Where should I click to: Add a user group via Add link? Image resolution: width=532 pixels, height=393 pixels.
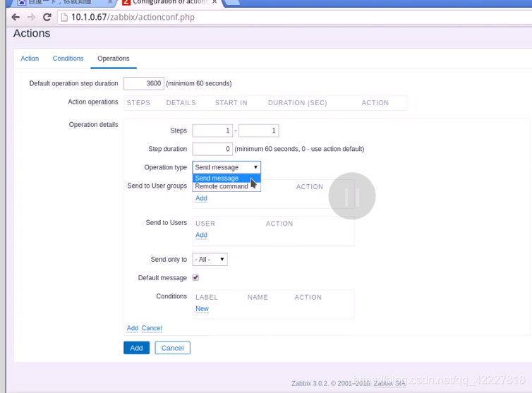tap(201, 198)
